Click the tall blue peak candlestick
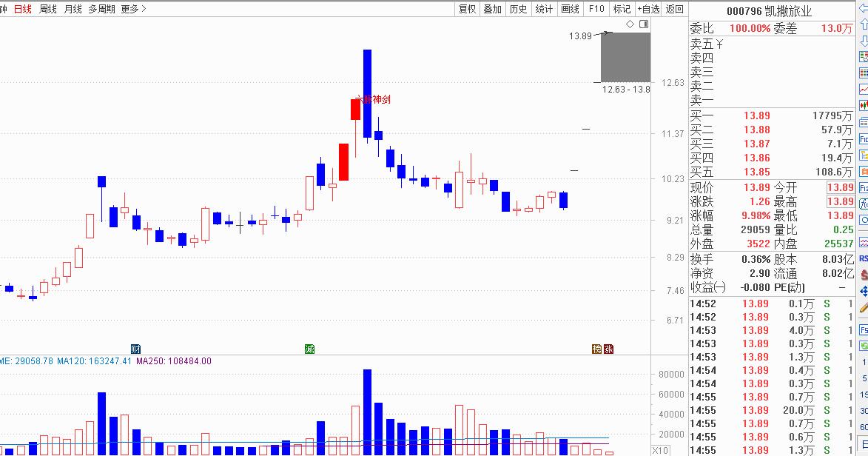 (x=367, y=93)
